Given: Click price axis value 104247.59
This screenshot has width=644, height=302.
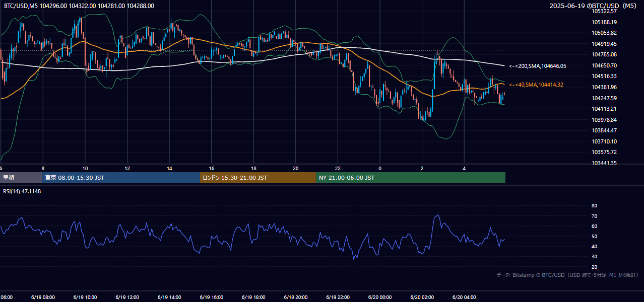Looking at the screenshot, I should pos(604,98).
